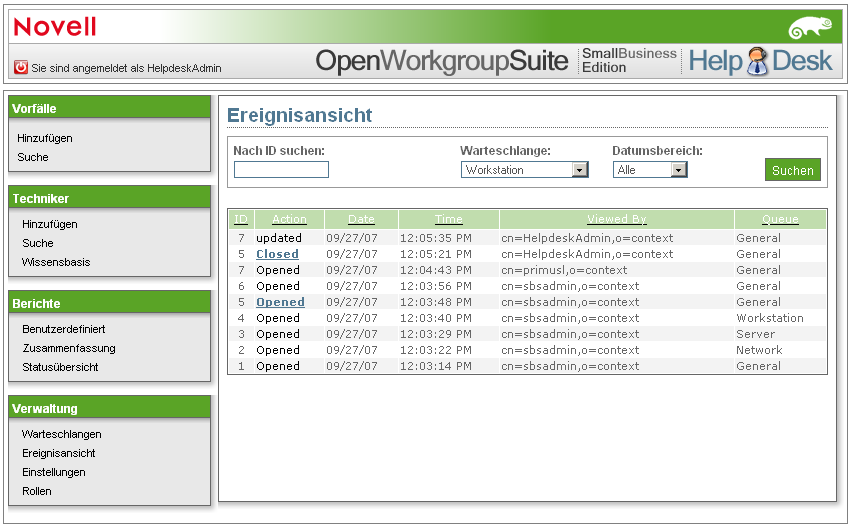Click the time 12:03:22 PM

point(436,350)
